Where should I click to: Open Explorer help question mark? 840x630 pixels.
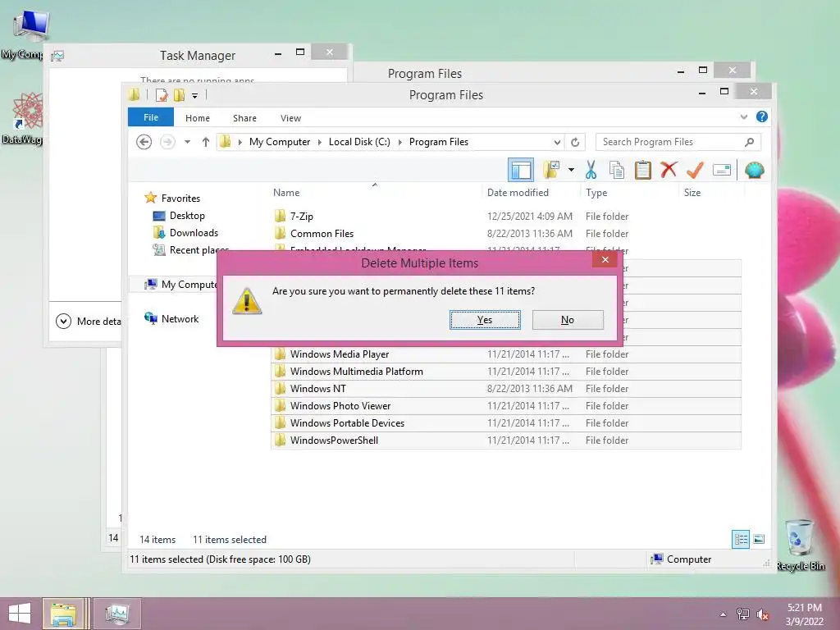(x=762, y=116)
